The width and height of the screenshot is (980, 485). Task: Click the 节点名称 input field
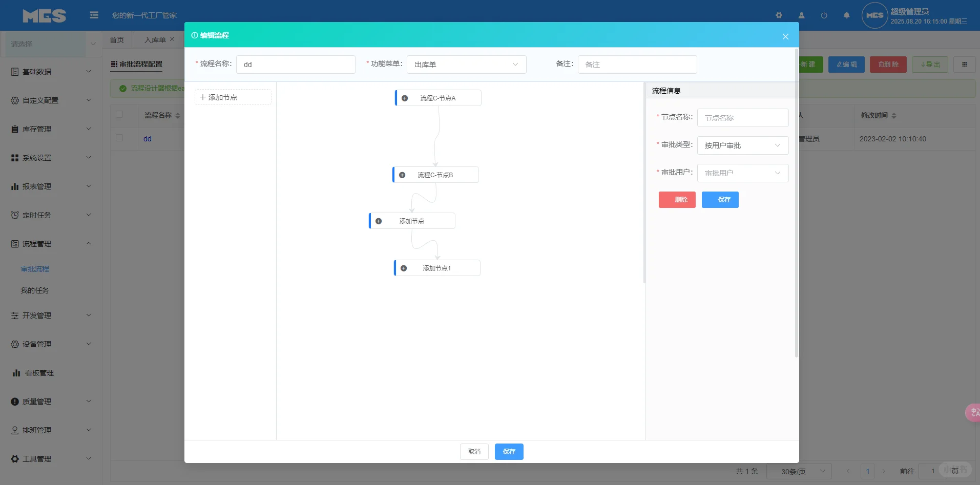click(743, 118)
